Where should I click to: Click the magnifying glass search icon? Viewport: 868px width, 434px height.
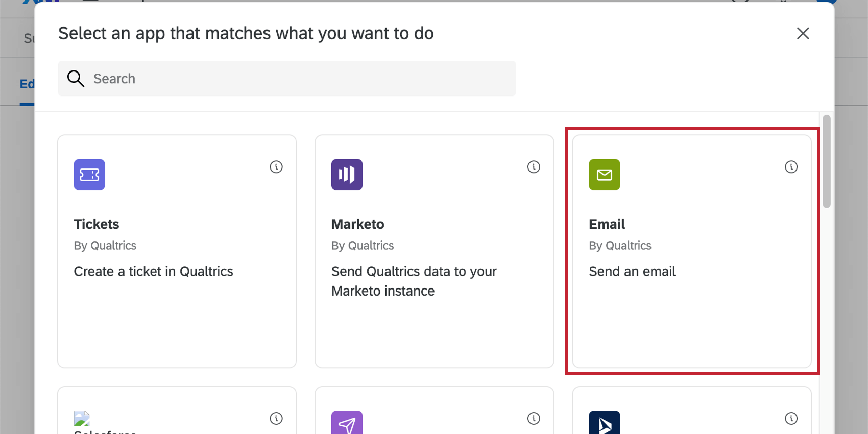(76, 79)
